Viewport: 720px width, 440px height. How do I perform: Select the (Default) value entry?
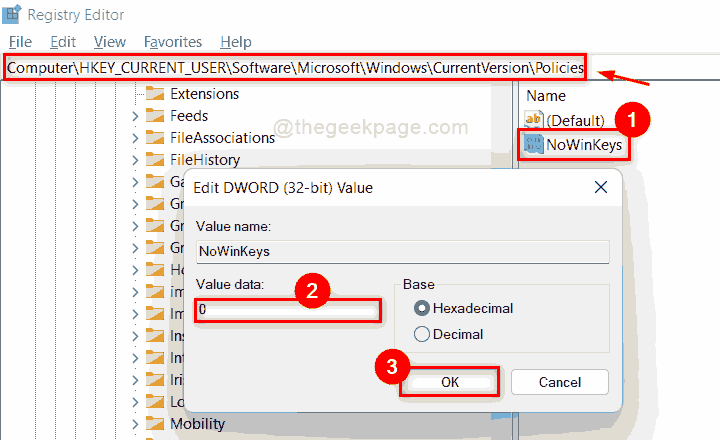(x=575, y=120)
